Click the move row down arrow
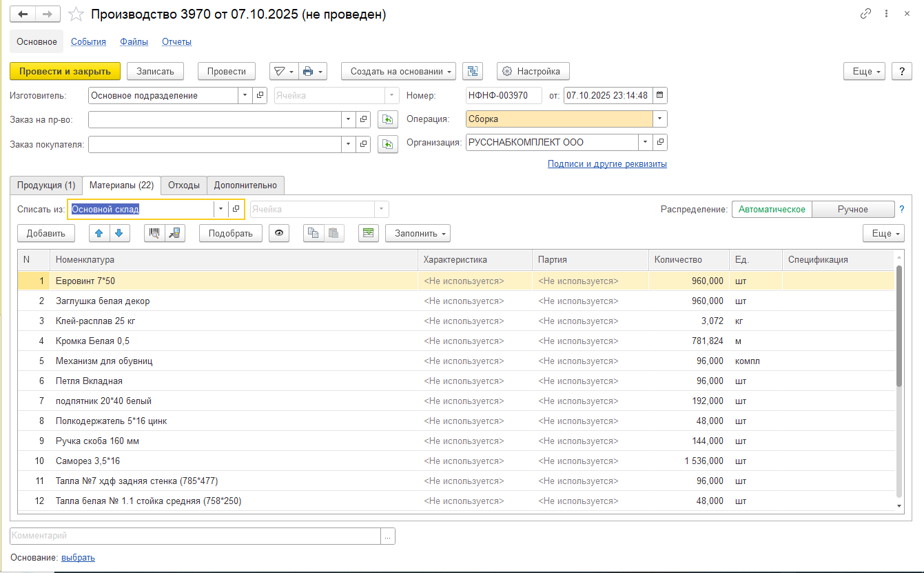The height and width of the screenshot is (573, 924). pyautogui.click(x=120, y=233)
